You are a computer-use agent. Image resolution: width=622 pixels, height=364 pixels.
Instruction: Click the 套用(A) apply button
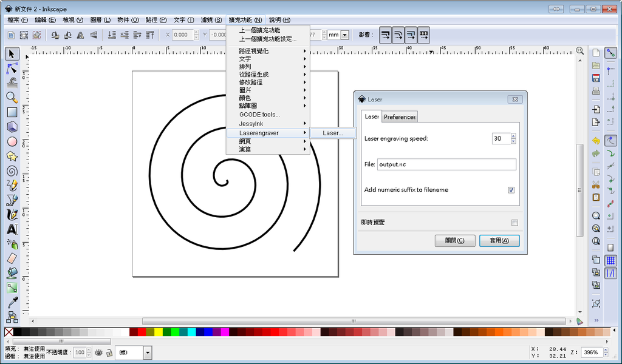tap(499, 240)
